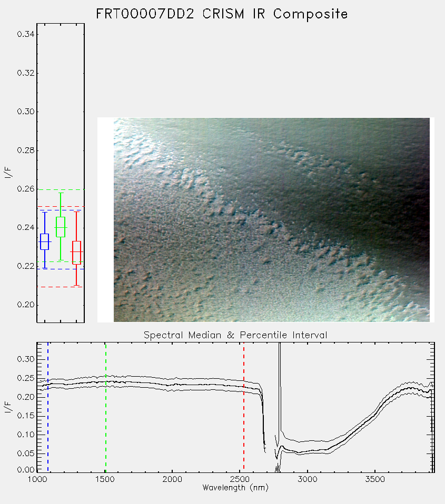
Task: Click the blue dashed wavelength marker line
Action: [x=48, y=407]
